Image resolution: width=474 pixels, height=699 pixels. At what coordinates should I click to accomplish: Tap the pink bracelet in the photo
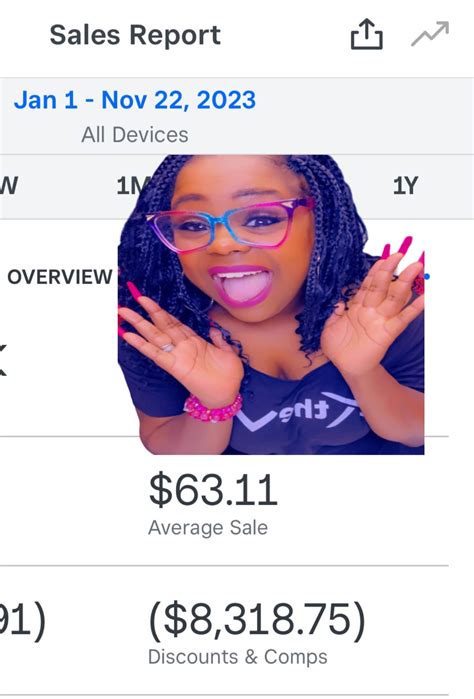pyautogui.click(x=213, y=408)
